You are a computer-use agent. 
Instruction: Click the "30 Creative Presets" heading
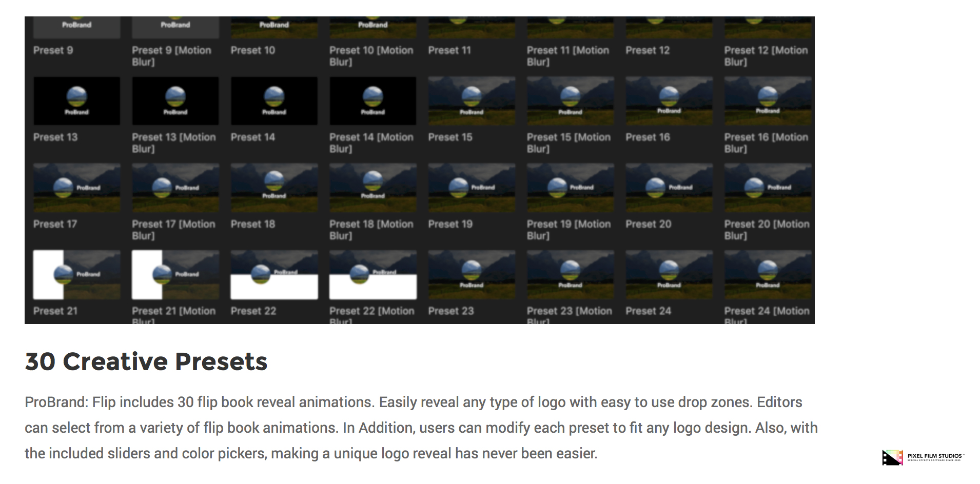tap(146, 361)
